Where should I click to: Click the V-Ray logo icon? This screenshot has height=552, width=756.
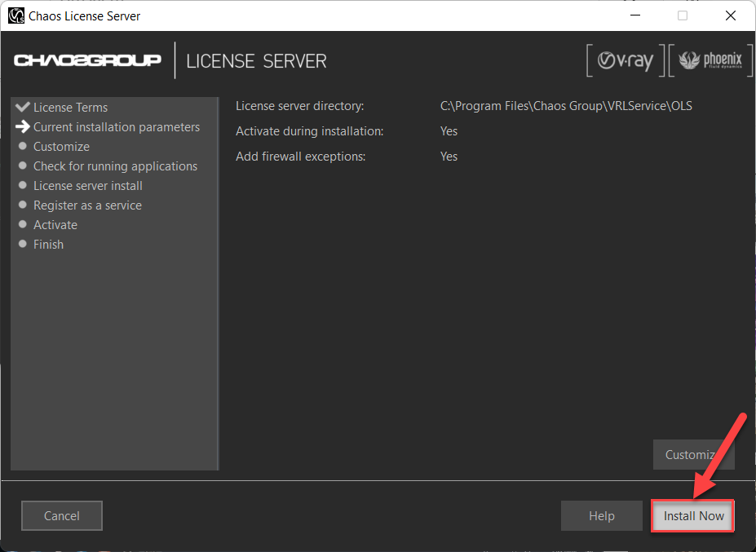[626, 60]
